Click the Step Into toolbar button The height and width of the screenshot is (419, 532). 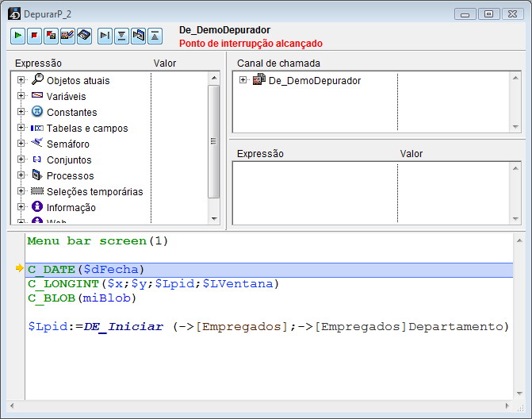pos(121,36)
